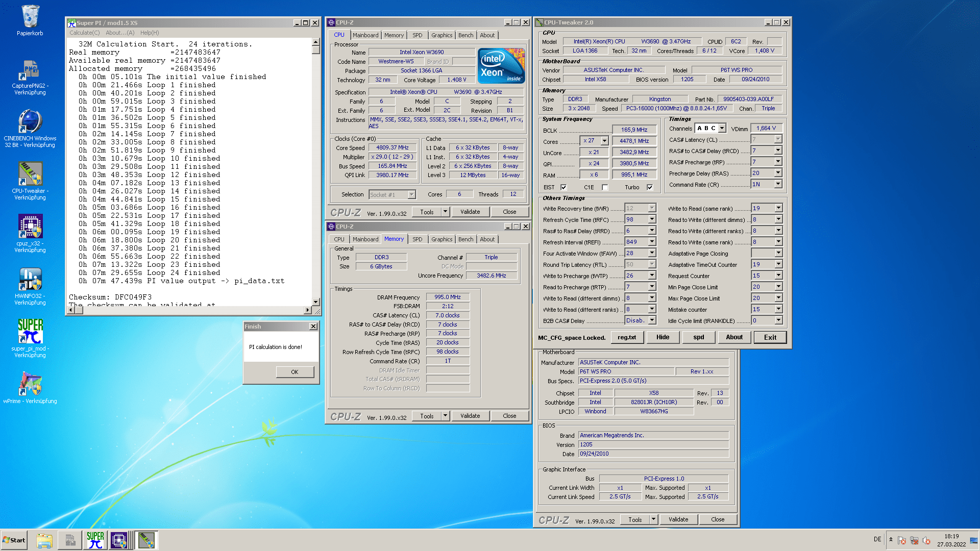Open the memory Channels A B C dropdown
This screenshot has width=980, height=551.
point(722,129)
